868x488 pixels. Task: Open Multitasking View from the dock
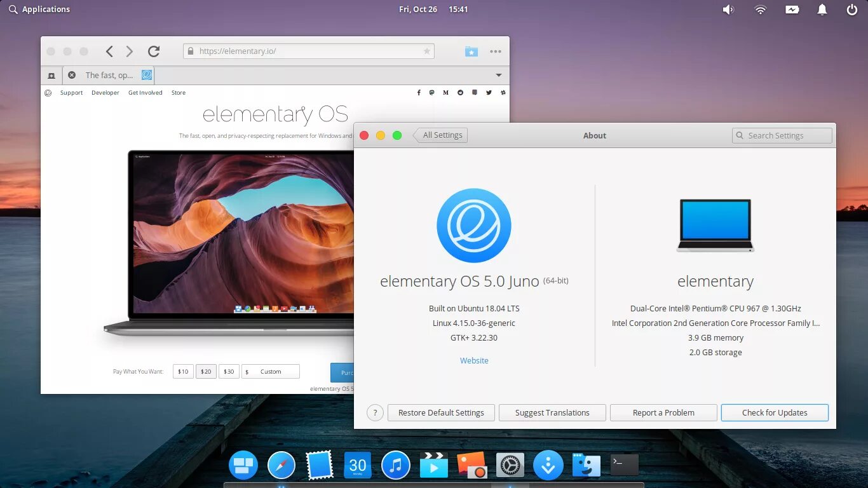point(243,465)
